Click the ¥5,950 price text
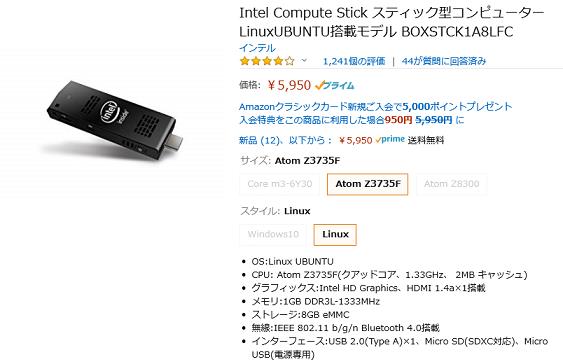Screen dimensions: 563x364 [289, 85]
